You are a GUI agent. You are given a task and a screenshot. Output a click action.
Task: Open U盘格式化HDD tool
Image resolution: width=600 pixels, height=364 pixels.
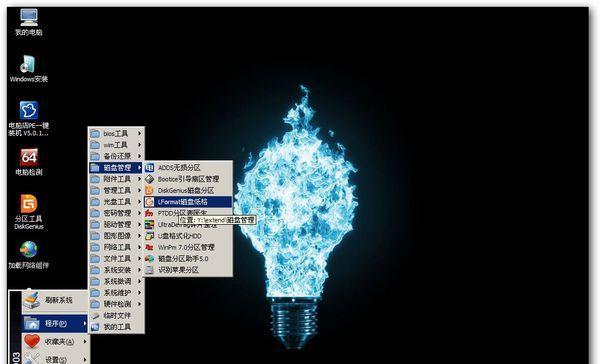pyautogui.click(x=188, y=236)
